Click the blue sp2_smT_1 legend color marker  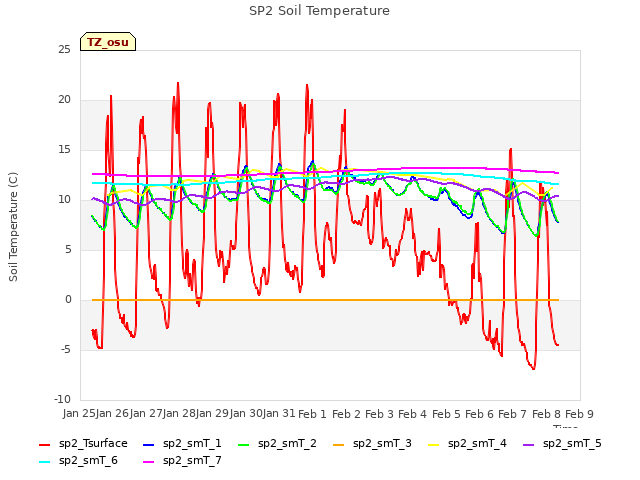pyautogui.click(x=149, y=444)
